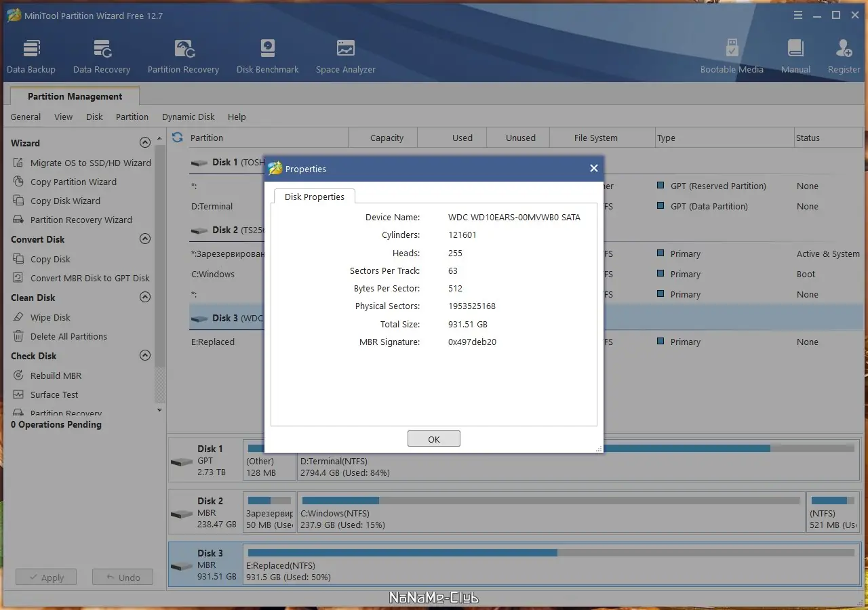Collapse the Check Disk section
868x610 pixels.
[x=144, y=356]
